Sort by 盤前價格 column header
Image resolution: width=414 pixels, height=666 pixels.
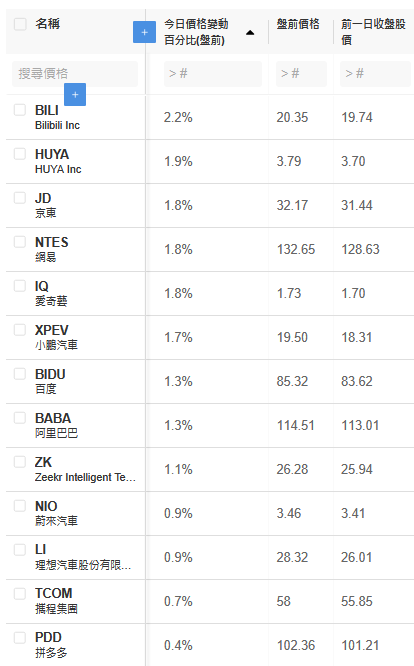(298, 24)
